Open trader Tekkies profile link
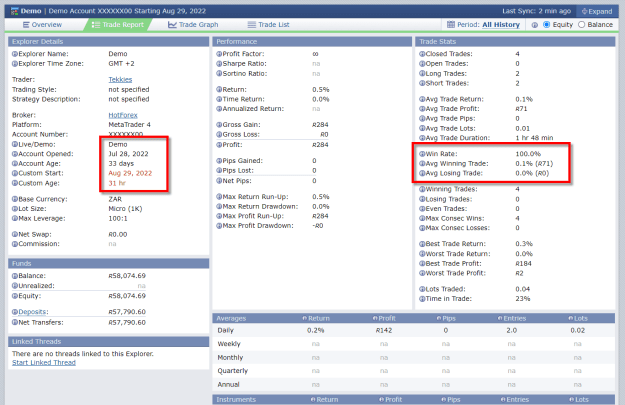The image size is (625, 405). click(120, 80)
